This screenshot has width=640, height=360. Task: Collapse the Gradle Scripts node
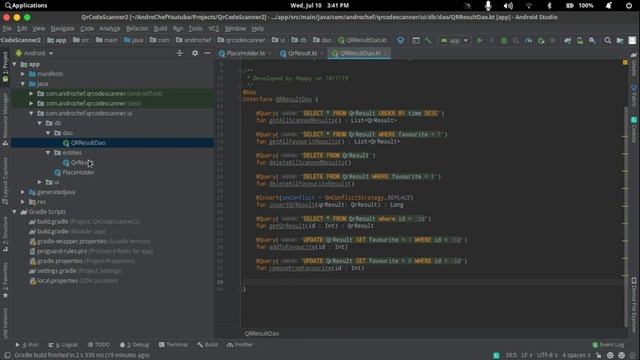point(15,212)
